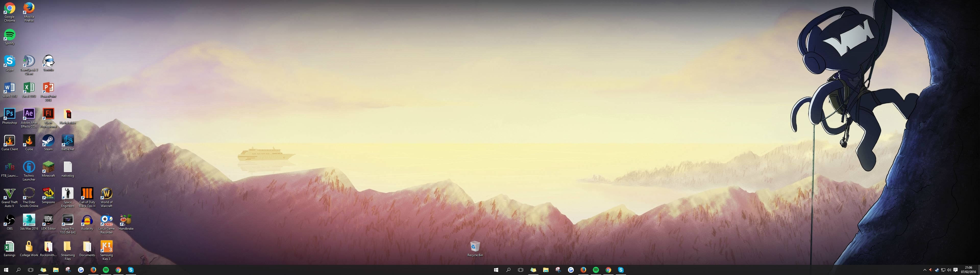Open the Adobe After Effects desktop icon
The width and height of the screenshot is (980, 275).
29,114
